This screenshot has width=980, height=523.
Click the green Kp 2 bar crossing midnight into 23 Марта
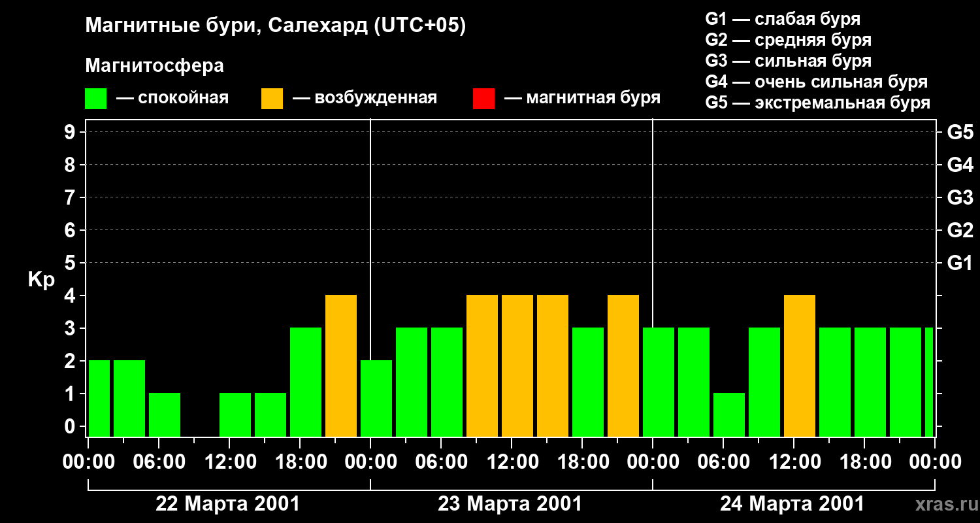(376, 399)
